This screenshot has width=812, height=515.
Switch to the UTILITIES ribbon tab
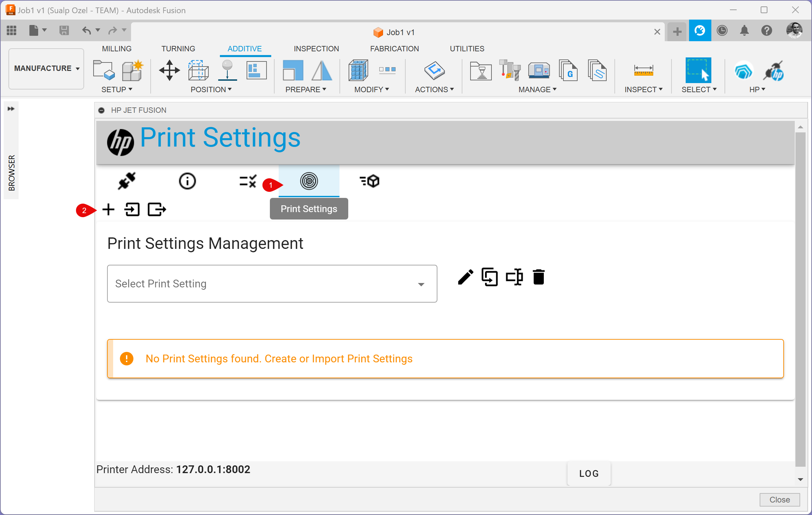point(467,49)
